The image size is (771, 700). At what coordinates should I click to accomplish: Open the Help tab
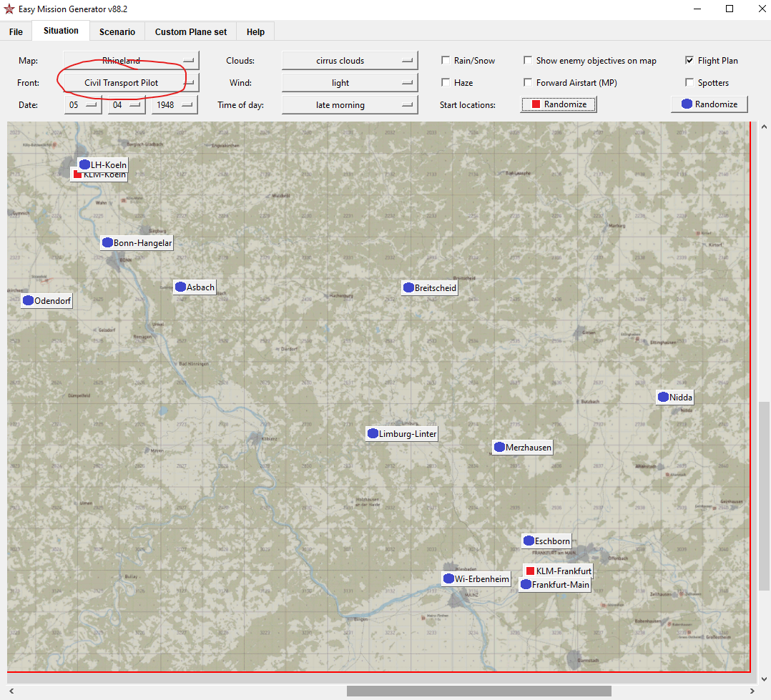[x=256, y=32]
